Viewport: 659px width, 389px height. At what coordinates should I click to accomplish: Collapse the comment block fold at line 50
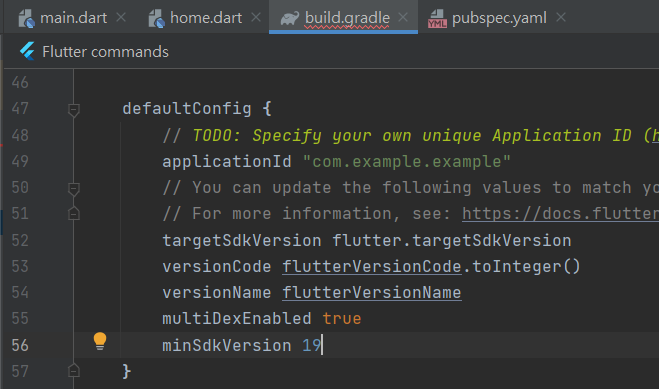click(x=74, y=189)
